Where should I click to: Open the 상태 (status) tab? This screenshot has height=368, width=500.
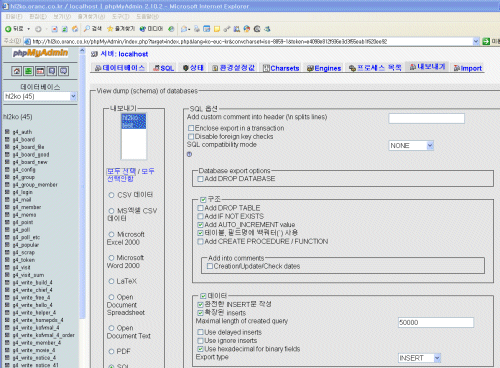point(193,68)
